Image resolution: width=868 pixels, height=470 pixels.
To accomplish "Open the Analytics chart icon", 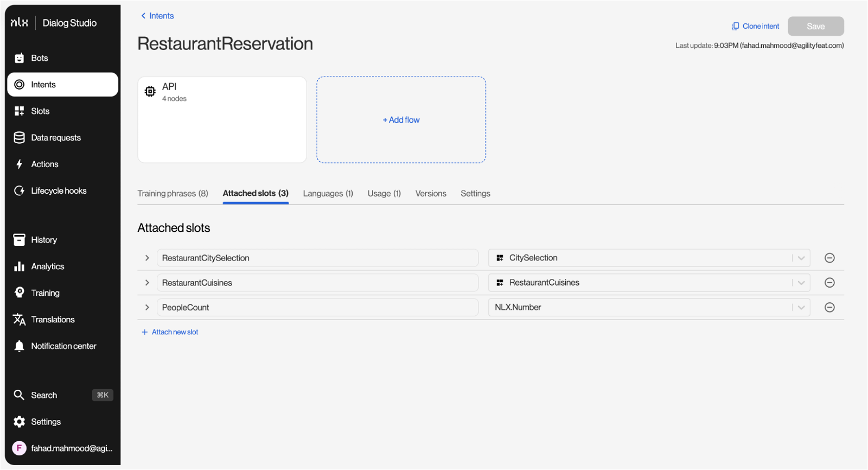I will coord(20,266).
